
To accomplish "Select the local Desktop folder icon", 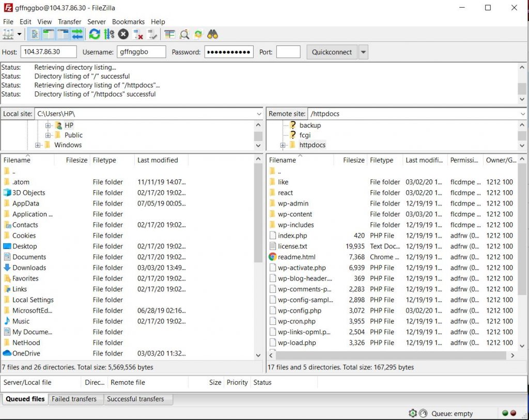I will pos(7,246).
